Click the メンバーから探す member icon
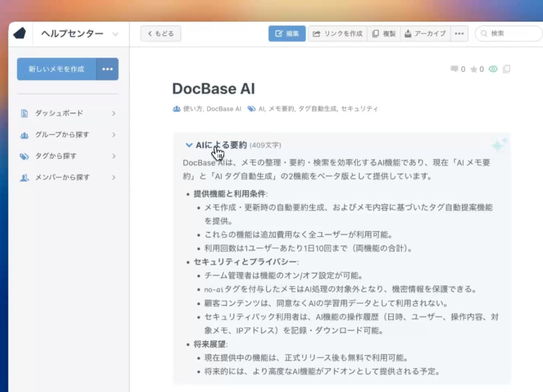543x392 pixels. click(x=24, y=178)
